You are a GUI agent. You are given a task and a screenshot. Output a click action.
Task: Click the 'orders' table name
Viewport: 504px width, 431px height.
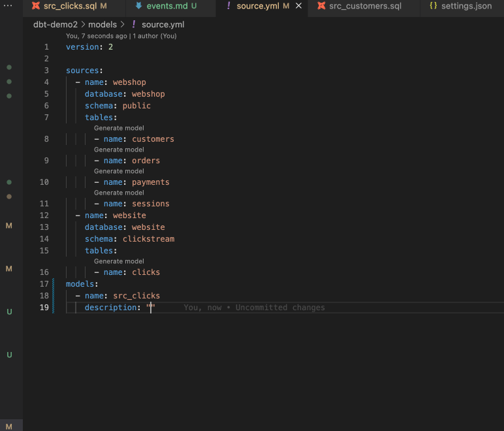tap(146, 161)
